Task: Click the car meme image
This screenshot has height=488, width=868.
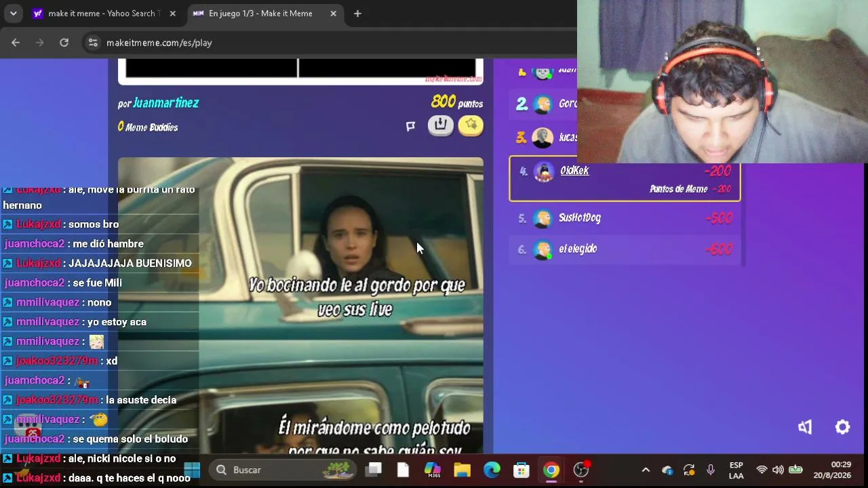Action: [300, 305]
